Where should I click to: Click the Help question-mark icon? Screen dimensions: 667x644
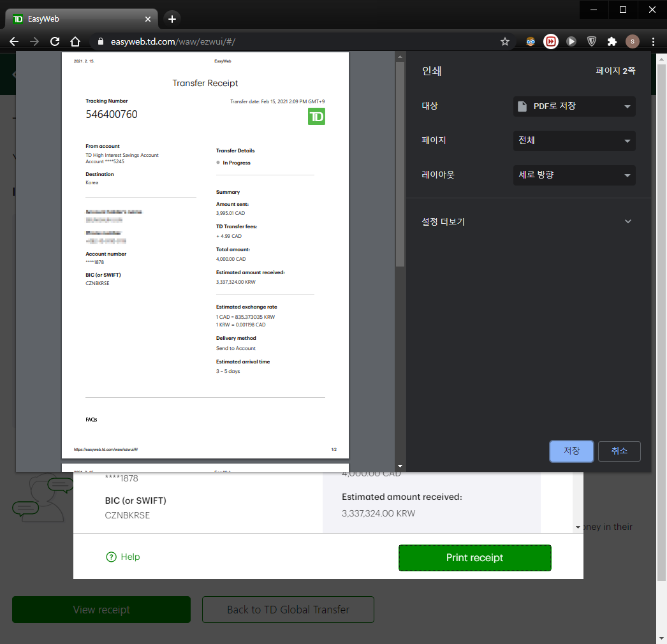[111, 557]
